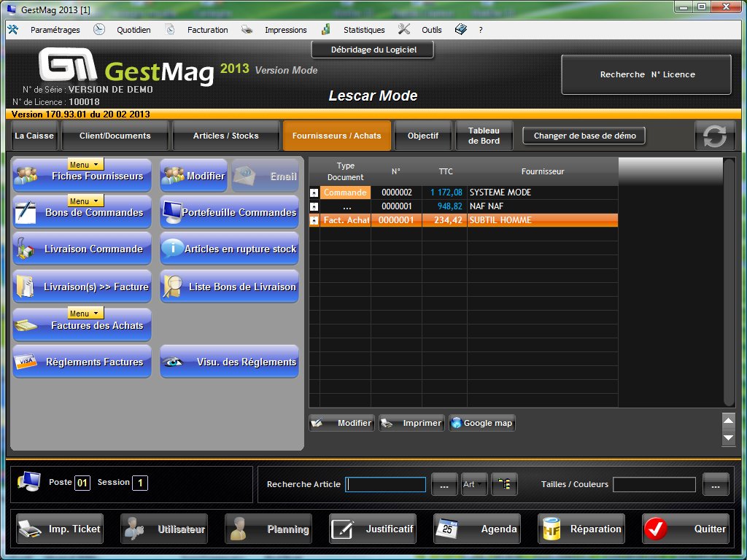Image resolution: width=747 pixels, height=560 pixels.
Task: Open the Réparation tool
Action: (x=581, y=529)
